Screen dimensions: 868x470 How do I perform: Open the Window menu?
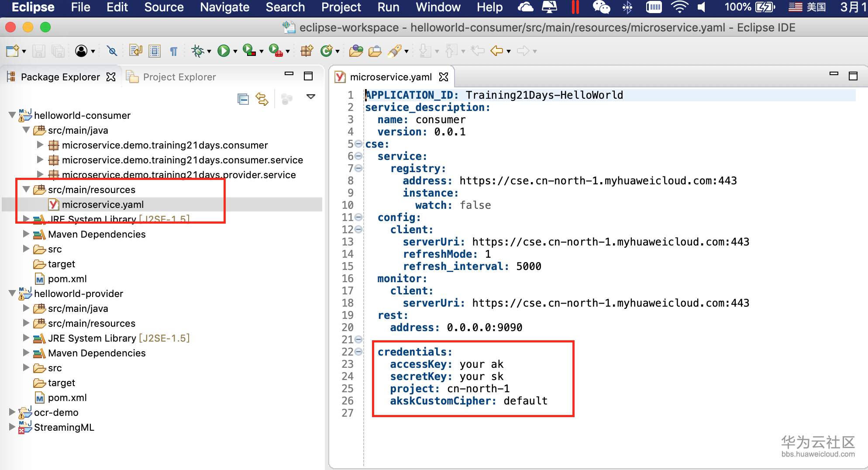coord(438,7)
